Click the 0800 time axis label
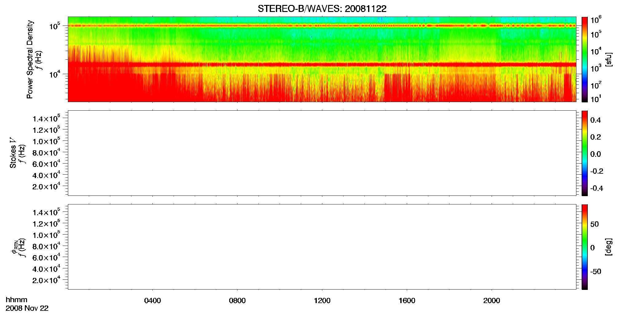Viewport: 644px width, 332px height. coord(237,301)
